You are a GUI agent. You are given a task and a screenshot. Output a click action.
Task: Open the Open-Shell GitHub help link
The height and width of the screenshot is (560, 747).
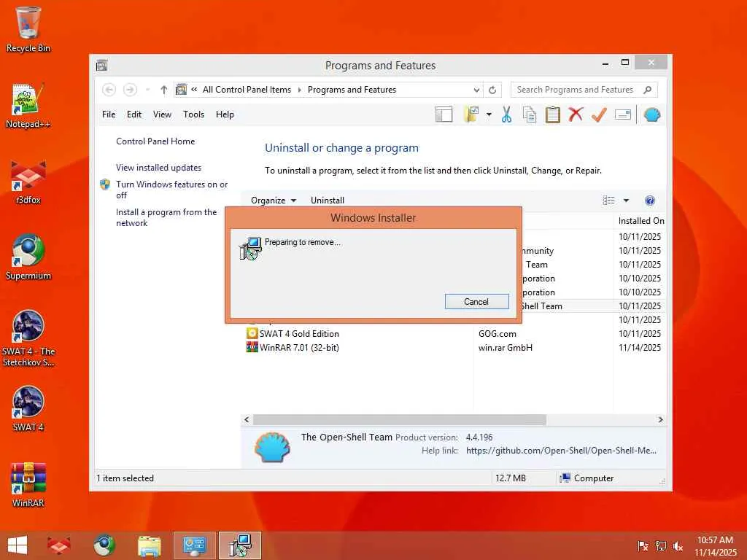point(561,451)
